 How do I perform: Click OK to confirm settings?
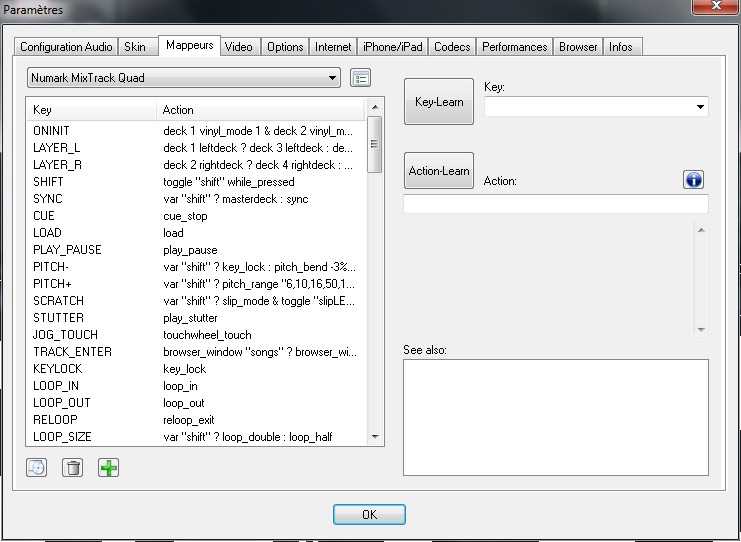(369, 514)
